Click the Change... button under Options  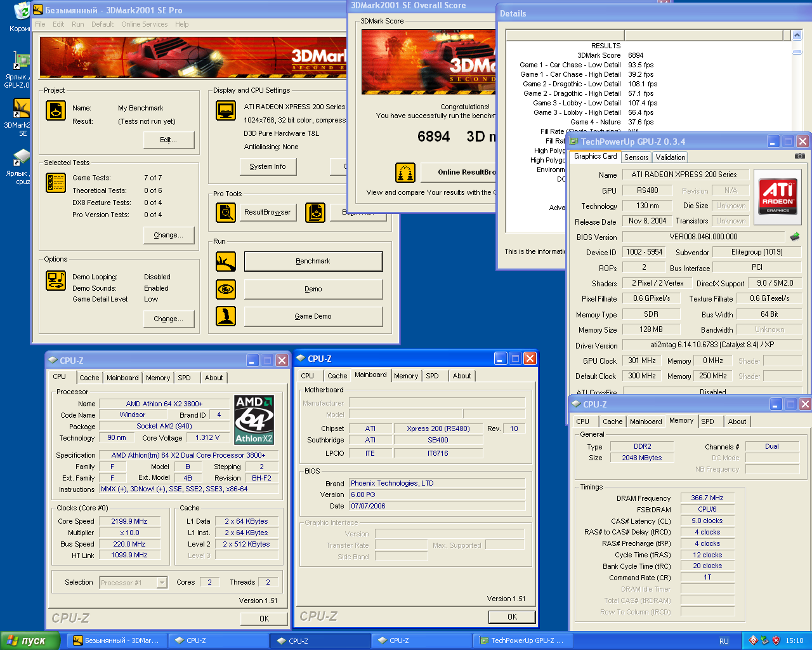[169, 319]
